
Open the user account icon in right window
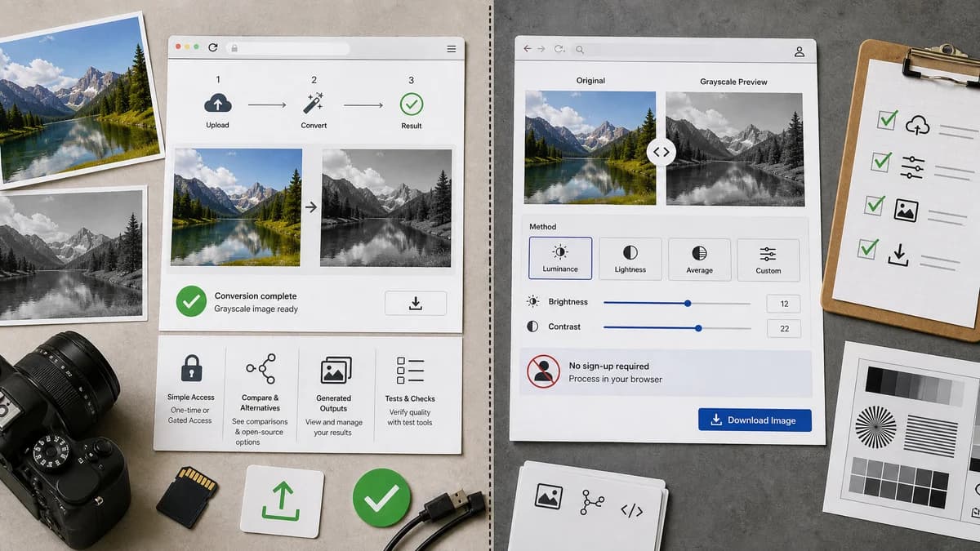799,51
